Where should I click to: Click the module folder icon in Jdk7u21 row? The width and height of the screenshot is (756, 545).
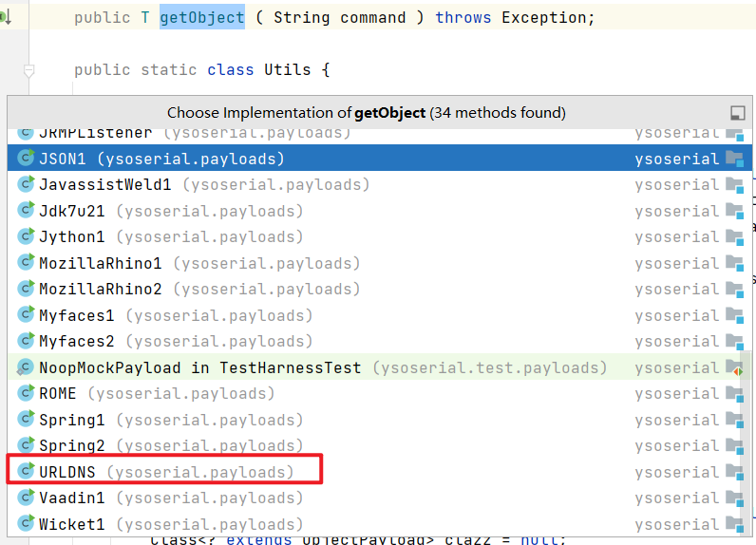733,211
